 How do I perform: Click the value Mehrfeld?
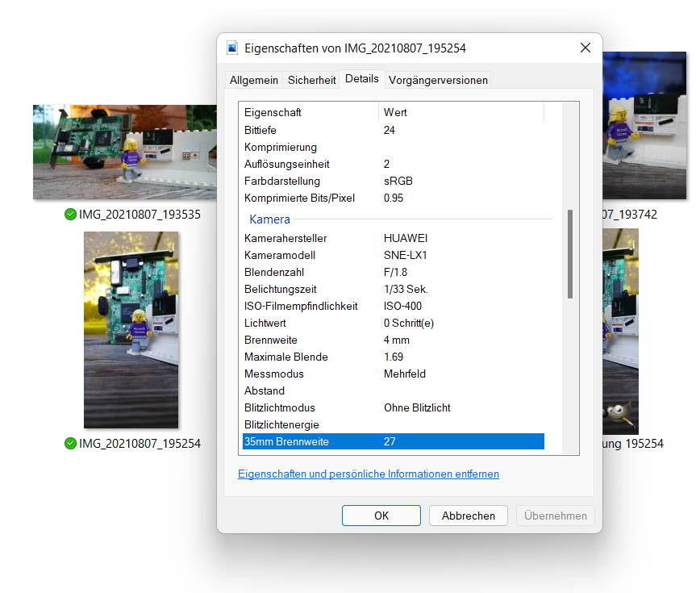(x=405, y=374)
